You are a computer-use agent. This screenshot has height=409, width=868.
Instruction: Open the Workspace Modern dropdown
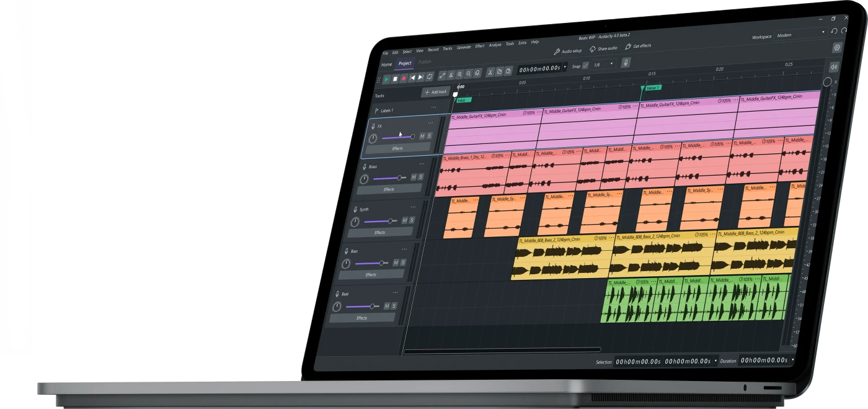coord(800,34)
